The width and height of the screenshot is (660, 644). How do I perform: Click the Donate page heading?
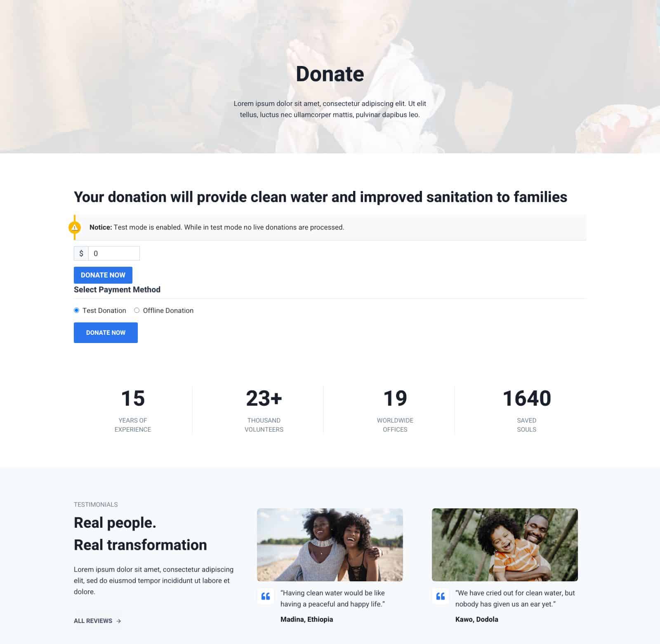coord(330,74)
